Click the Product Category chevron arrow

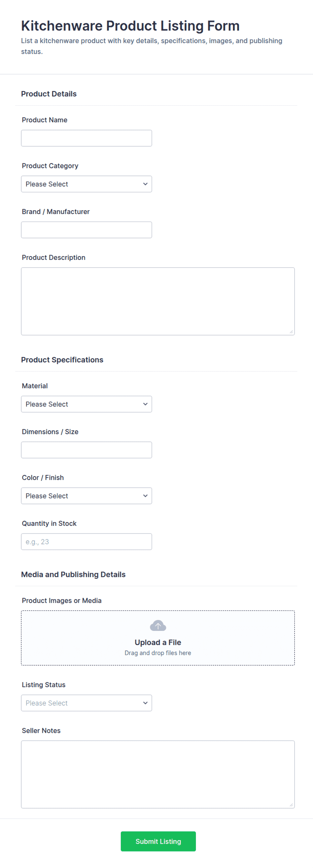(x=145, y=184)
